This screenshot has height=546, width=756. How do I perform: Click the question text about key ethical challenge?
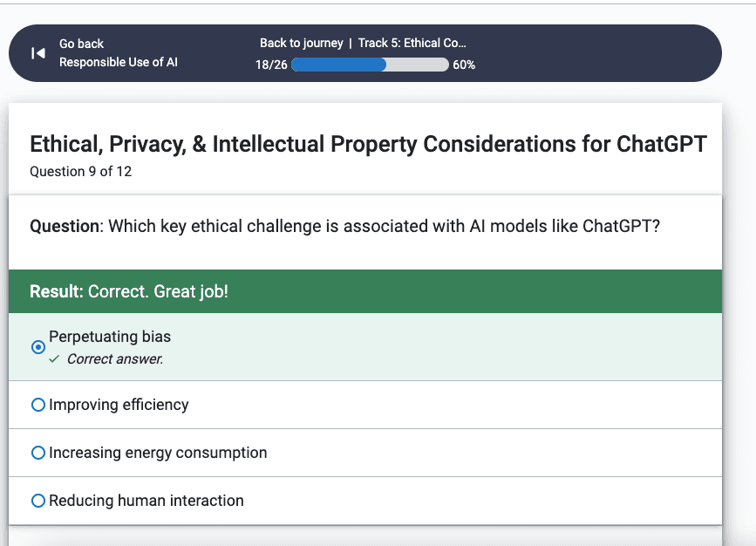[x=344, y=226]
